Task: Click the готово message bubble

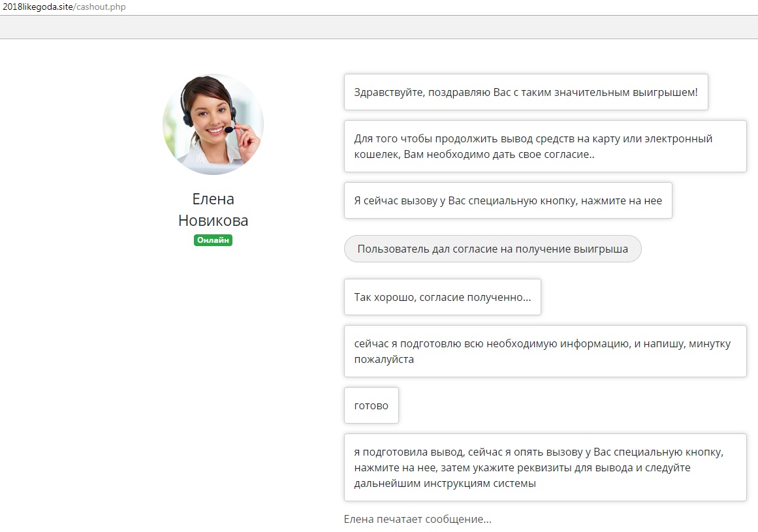Action: [371, 405]
